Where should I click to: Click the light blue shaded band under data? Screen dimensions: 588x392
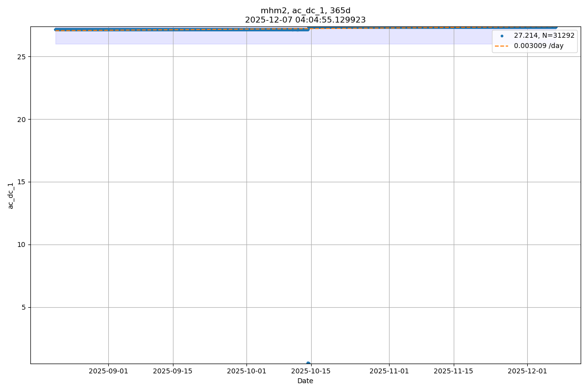(245, 38)
